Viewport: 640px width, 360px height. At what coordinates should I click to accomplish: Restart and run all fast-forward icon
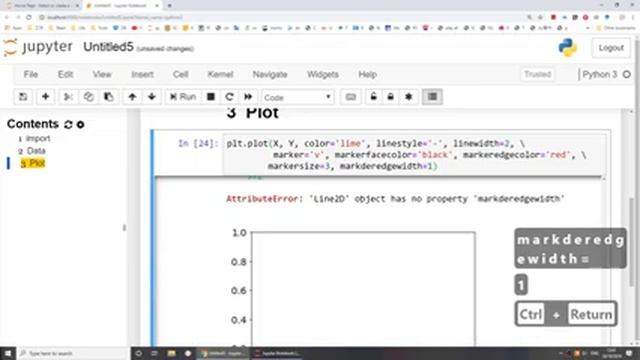point(248,97)
